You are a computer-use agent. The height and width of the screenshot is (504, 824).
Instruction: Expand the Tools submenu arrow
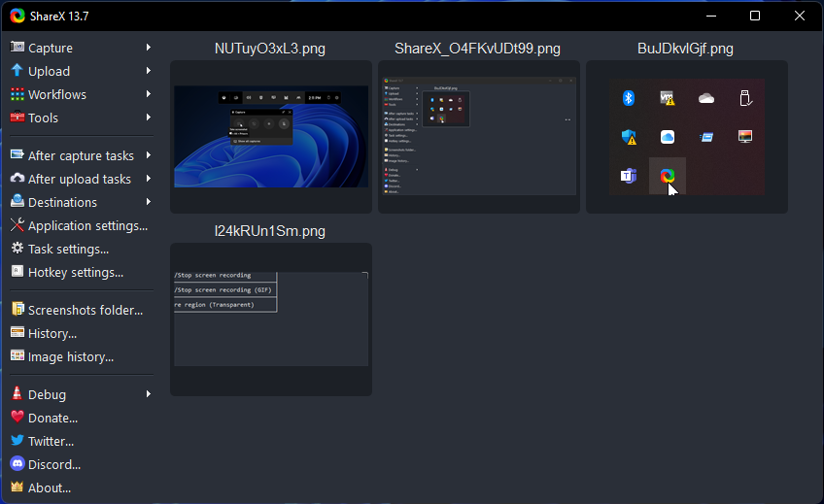tap(149, 118)
